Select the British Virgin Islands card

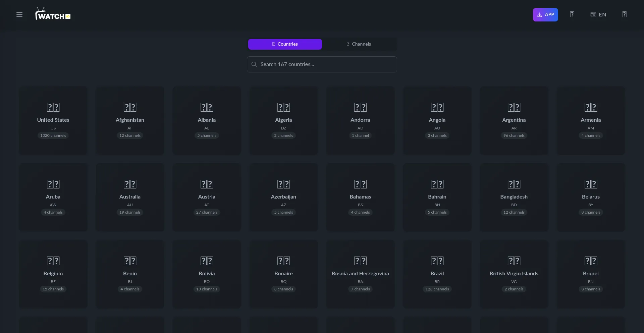coord(514,274)
